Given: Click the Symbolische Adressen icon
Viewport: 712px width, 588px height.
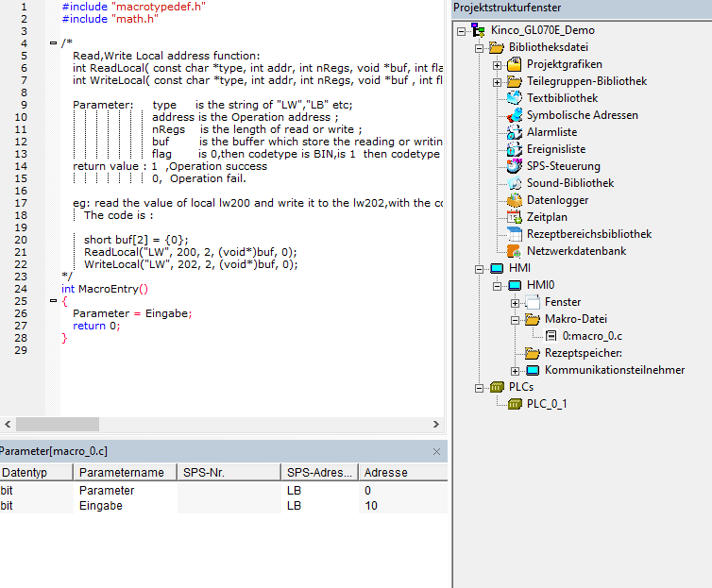Looking at the screenshot, I should [514, 115].
